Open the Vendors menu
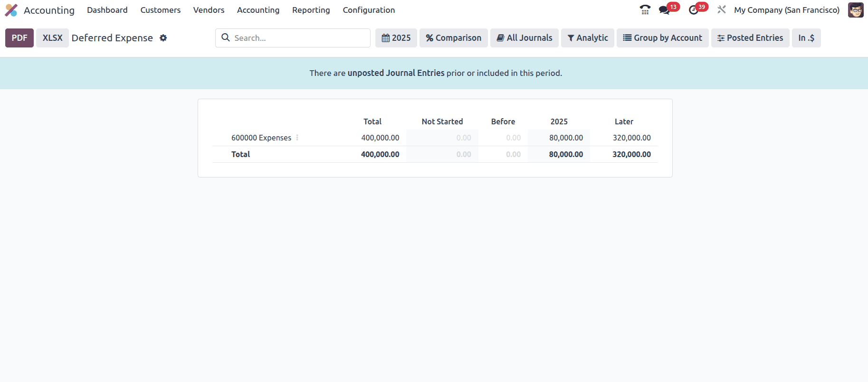Image resolution: width=868 pixels, height=382 pixels. (x=209, y=10)
